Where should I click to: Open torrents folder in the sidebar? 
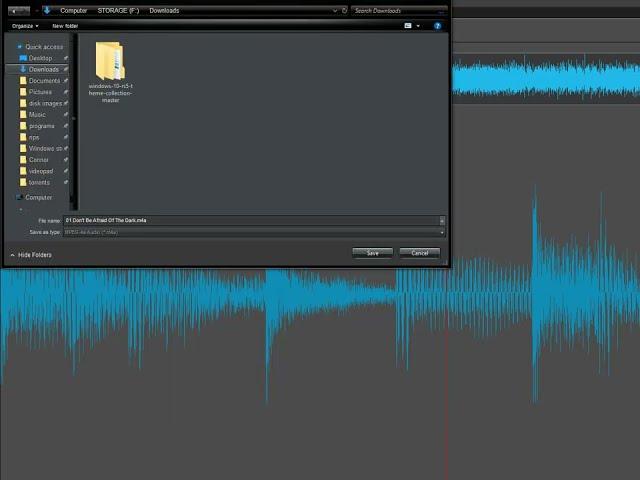39,182
